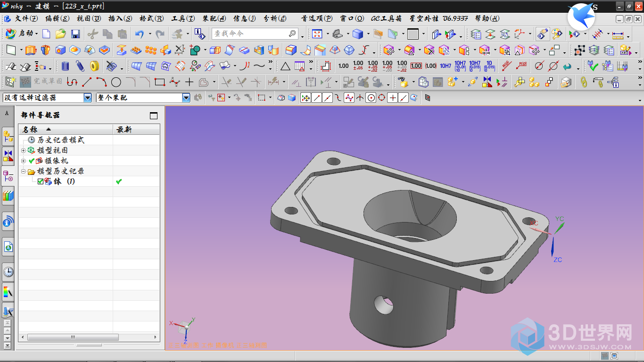This screenshot has width=644, height=362.
Task: Open the 分析 menu
Action: (x=274, y=18)
